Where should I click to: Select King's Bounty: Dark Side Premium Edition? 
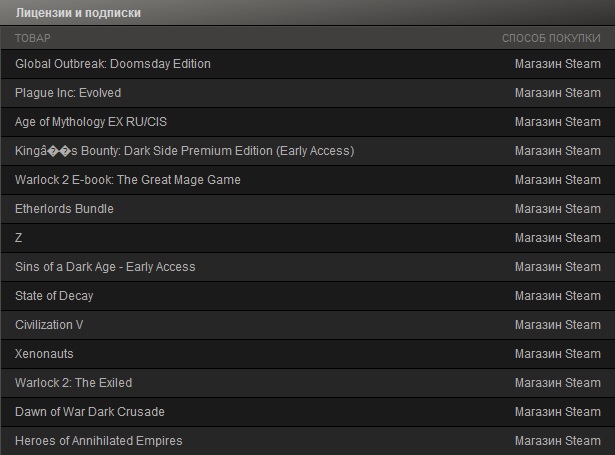pyautogui.click(x=184, y=151)
